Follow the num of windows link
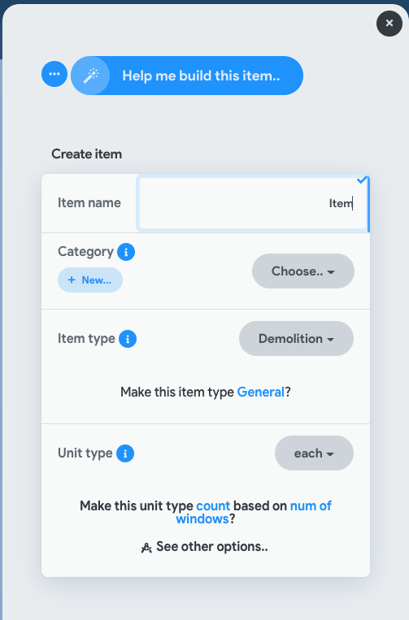This screenshot has height=620, width=409. point(254,512)
